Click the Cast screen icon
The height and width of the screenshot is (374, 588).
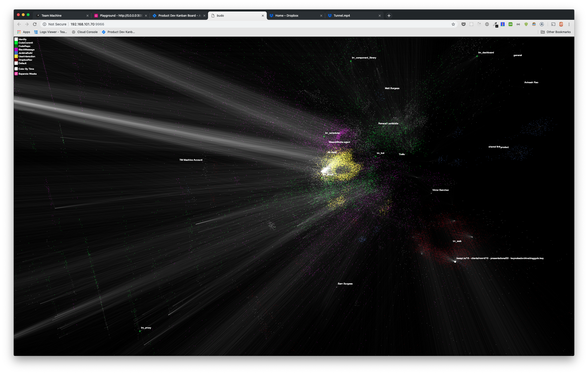point(553,24)
